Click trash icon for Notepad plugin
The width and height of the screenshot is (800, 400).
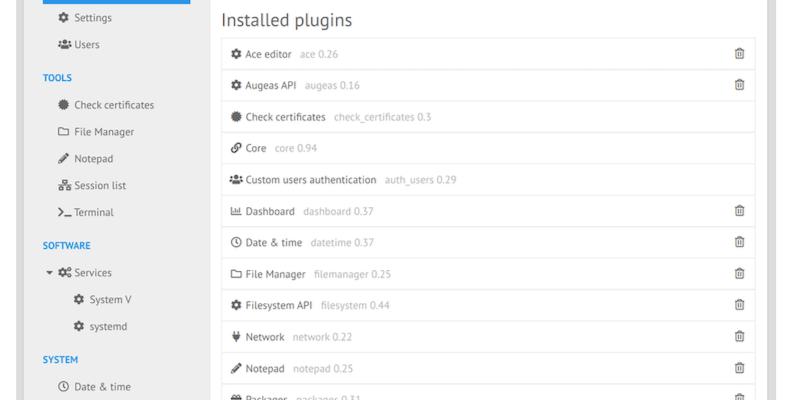(x=739, y=368)
